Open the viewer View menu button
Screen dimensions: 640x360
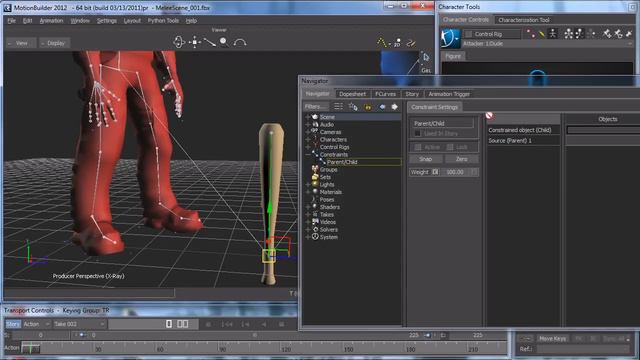pyautogui.click(x=21, y=43)
